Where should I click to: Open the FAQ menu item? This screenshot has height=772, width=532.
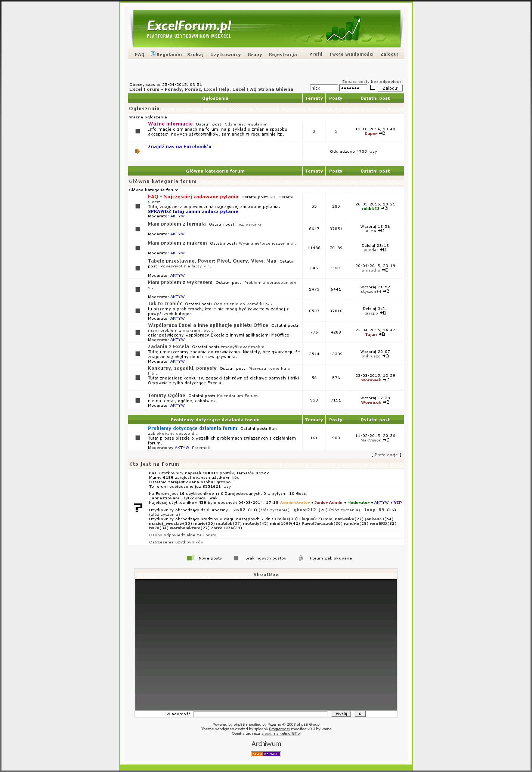click(139, 55)
